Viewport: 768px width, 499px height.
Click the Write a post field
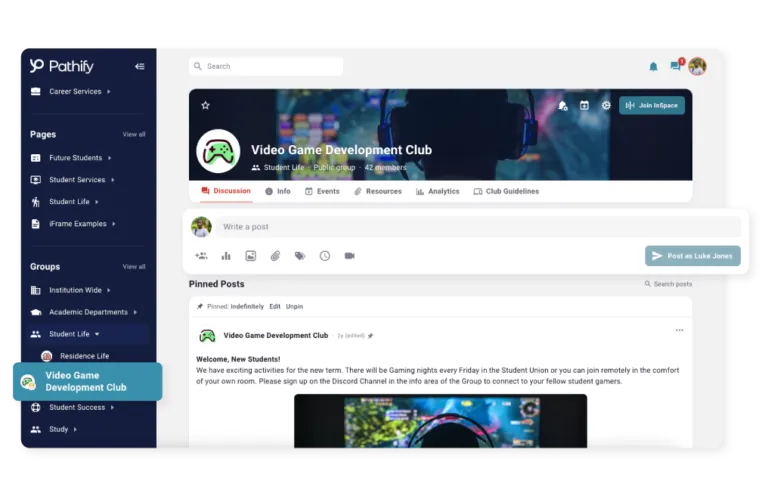coord(479,227)
